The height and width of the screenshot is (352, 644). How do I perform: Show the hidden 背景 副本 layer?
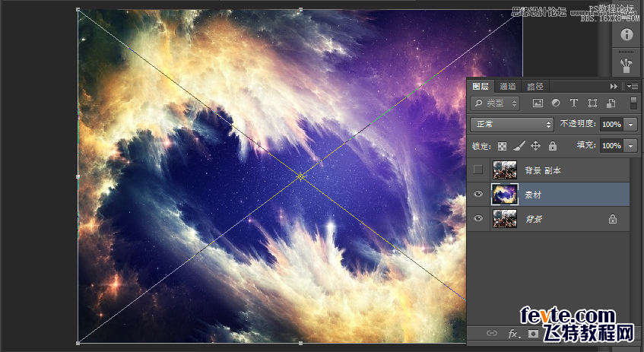pyautogui.click(x=478, y=170)
